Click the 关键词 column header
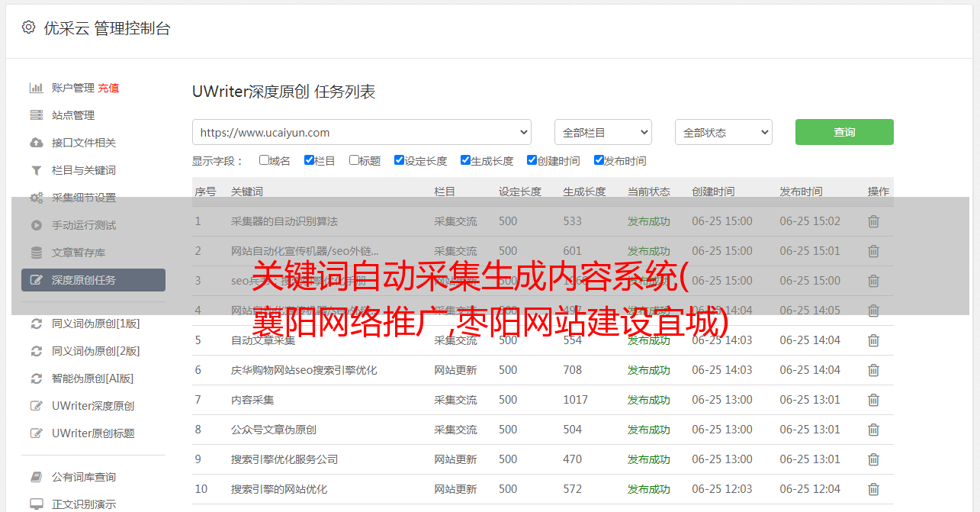 pyautogui.click(x=247, y=192)
